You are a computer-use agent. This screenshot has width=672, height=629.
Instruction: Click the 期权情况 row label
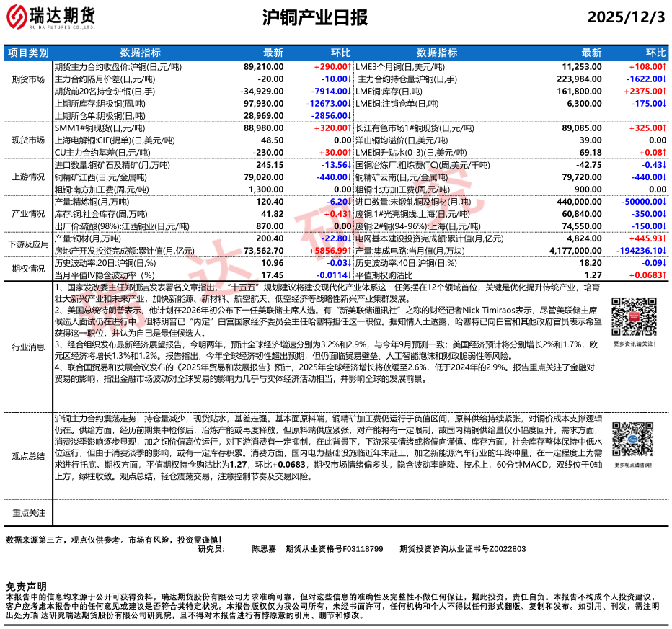pos(28,268)
